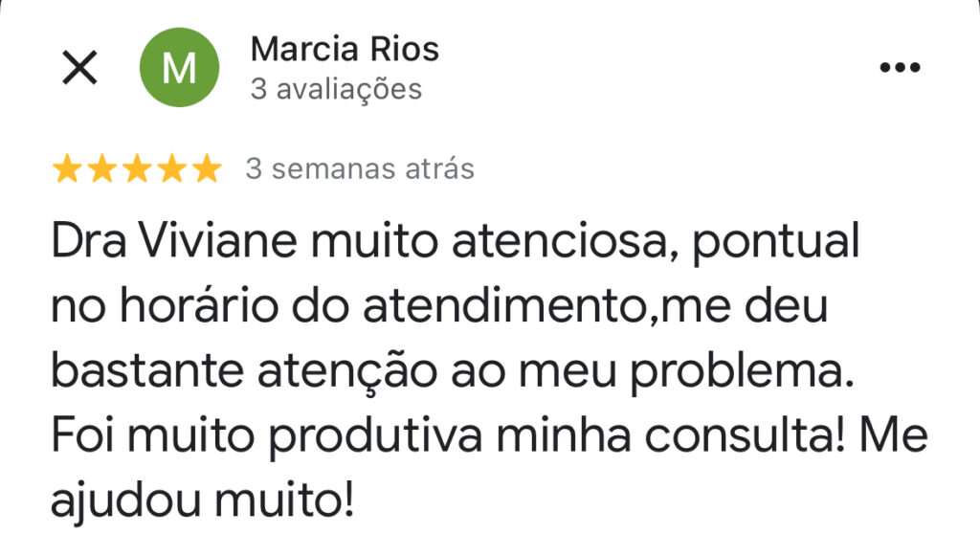View the reviewer's 3 avaliações
The width and height of the screenshot is (980, 556).
335,90
